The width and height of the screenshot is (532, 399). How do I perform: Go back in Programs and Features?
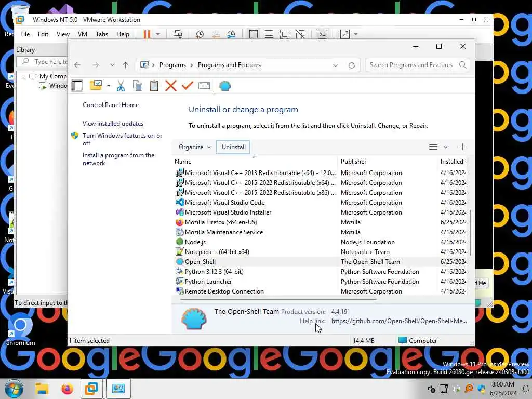click(x=77, y=65)
